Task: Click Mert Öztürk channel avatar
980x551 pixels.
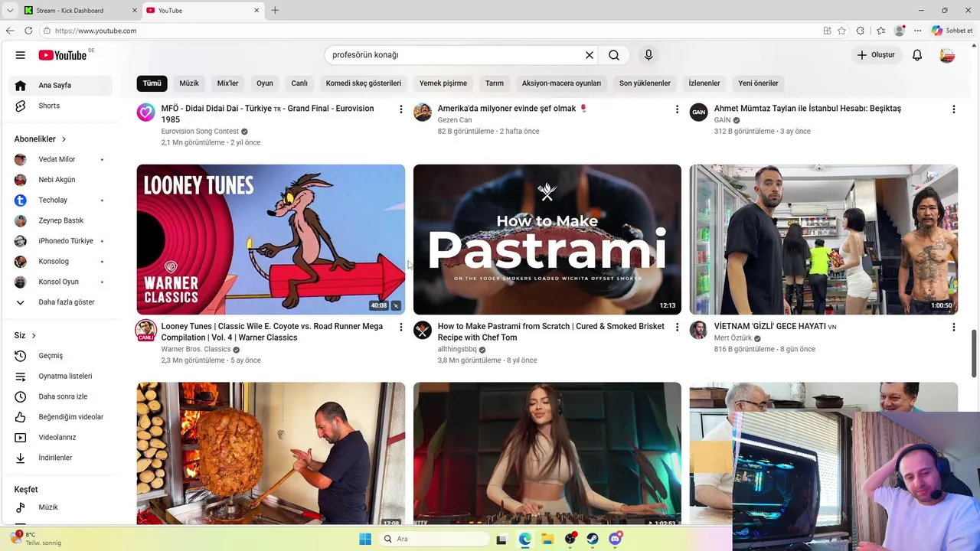Action: pos(698,330)
